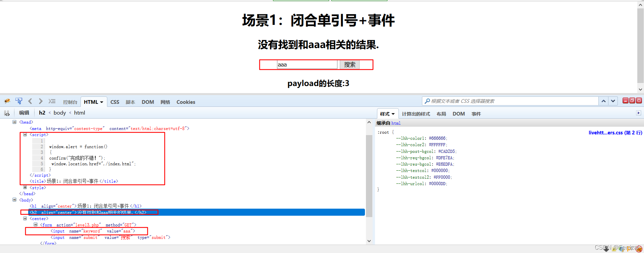Click the --lhh-color2: #FFFFFF property
Image resolution: width=644 pixels, height=253 pixels.
[422, 144]
